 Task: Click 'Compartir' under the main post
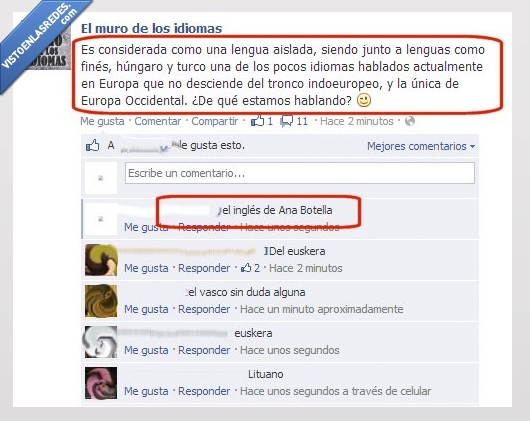pyautogui.click(x=215, y=121)
